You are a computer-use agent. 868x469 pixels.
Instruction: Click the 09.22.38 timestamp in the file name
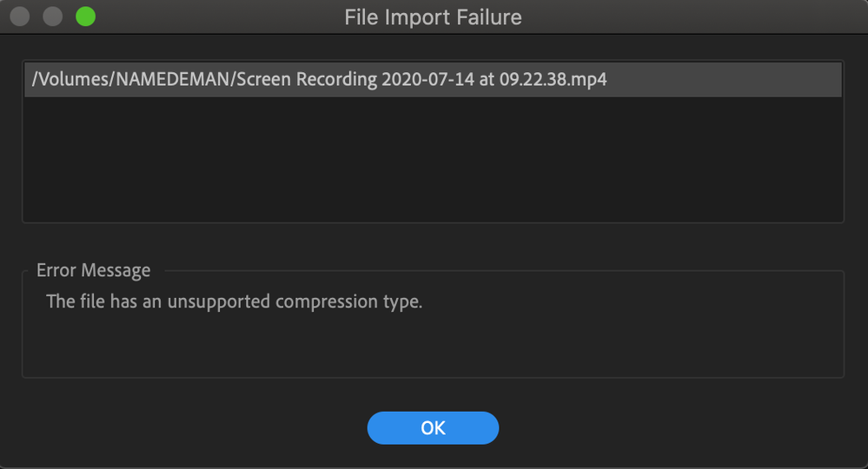(x=530, y=80)
